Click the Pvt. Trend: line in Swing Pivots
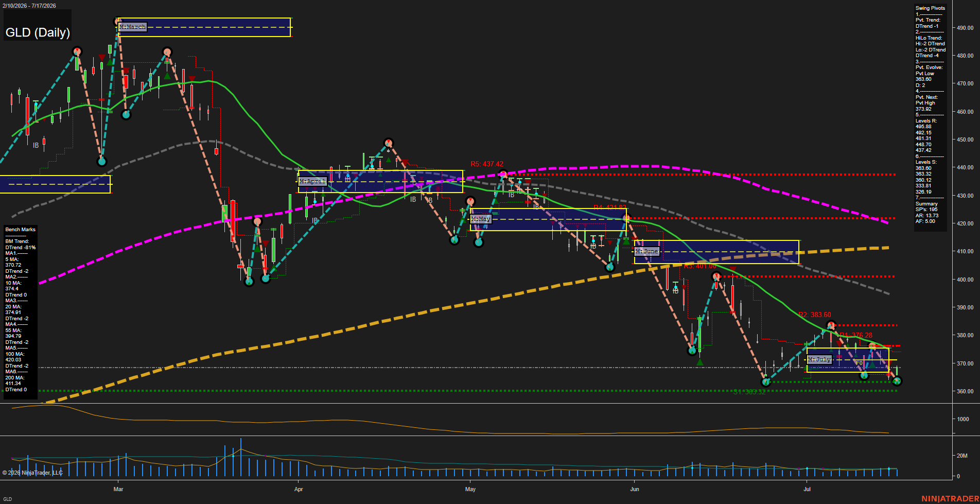This screenshot has width=980, height=504. coord(928,20)
